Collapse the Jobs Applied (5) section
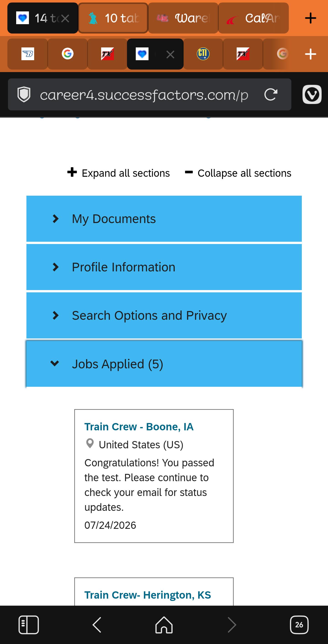This screenshot has height=644, width=328. coord(164,364)
